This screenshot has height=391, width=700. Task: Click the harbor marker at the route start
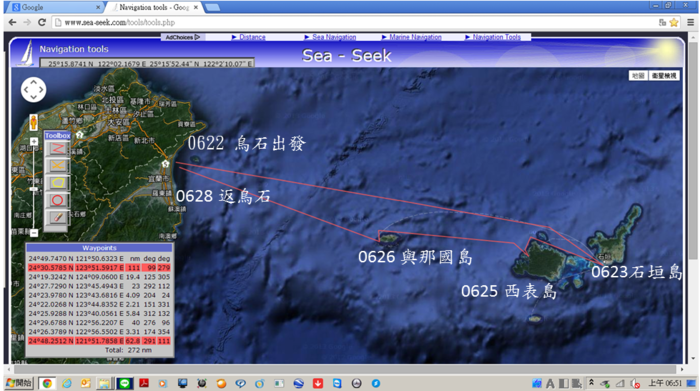[x=166, y=164]
